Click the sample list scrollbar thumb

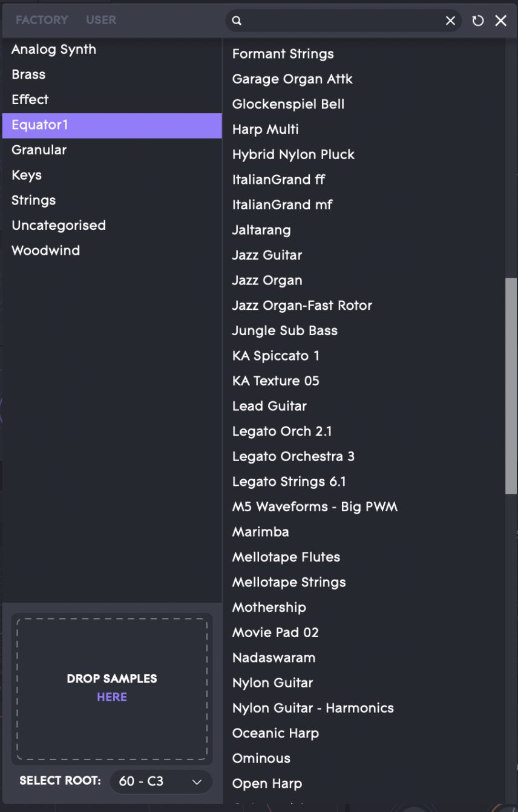pyautogui.click(x=511, y=386)
